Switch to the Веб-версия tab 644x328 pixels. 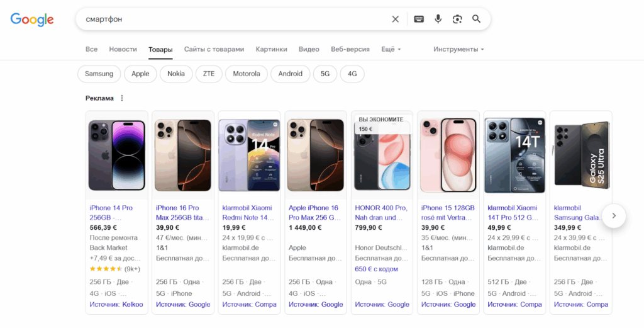coord(350,49)
